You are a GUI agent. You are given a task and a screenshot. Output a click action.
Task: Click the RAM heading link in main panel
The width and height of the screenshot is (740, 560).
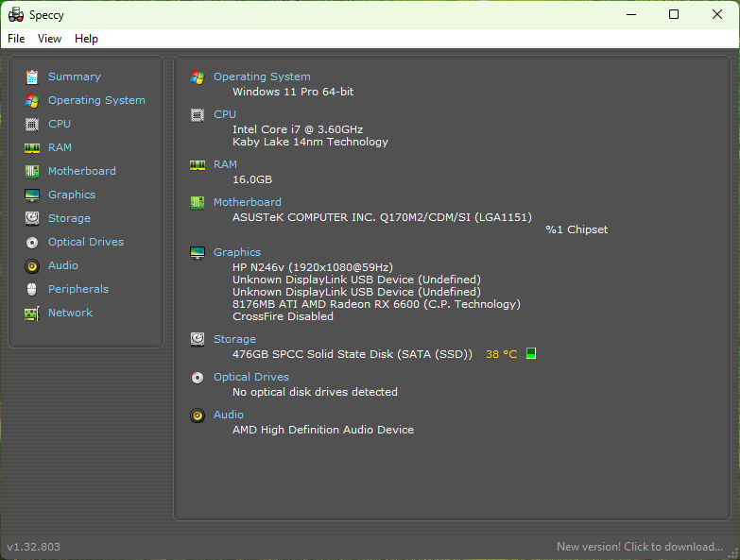tap(225, 164)
